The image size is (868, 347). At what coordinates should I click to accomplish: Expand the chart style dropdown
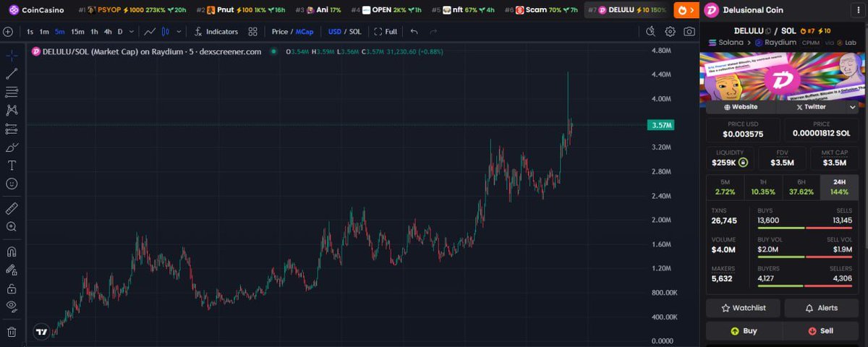(177, 32)
